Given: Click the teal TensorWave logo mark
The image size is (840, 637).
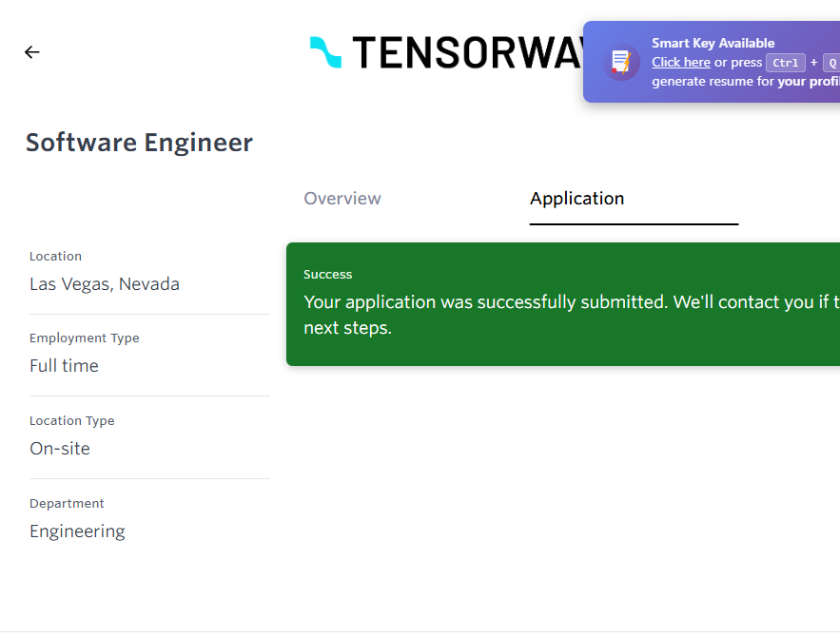Looking at the screenshot, I should click(x=325, y=52).
